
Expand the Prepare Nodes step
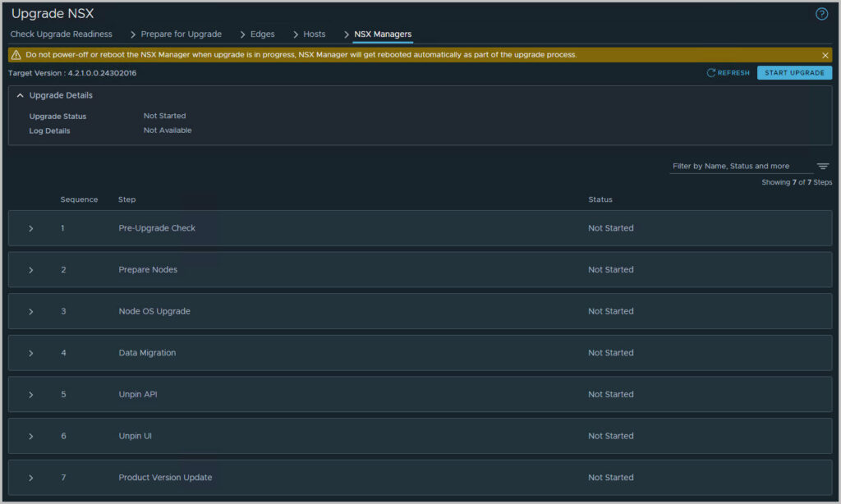click(x=31, y=269)
